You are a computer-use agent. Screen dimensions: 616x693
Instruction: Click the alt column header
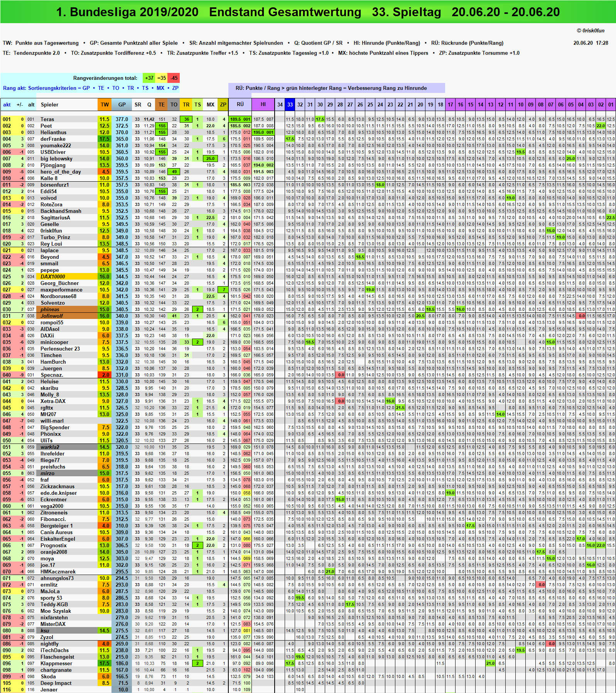coord(31,105)
